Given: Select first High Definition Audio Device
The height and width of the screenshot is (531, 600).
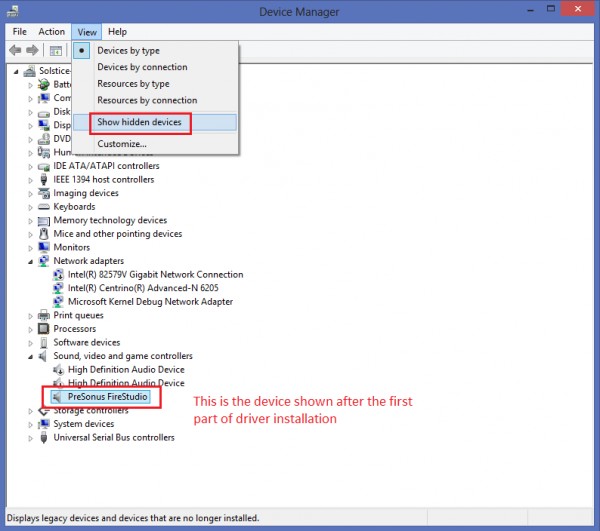Looking at the screenshot, I should [x=126, y=370].
